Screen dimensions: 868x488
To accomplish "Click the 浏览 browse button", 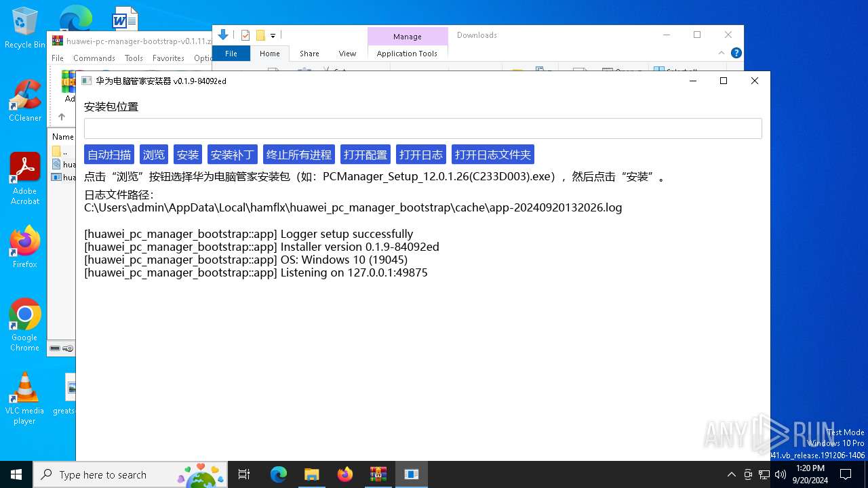I will [x=154, y=155].
